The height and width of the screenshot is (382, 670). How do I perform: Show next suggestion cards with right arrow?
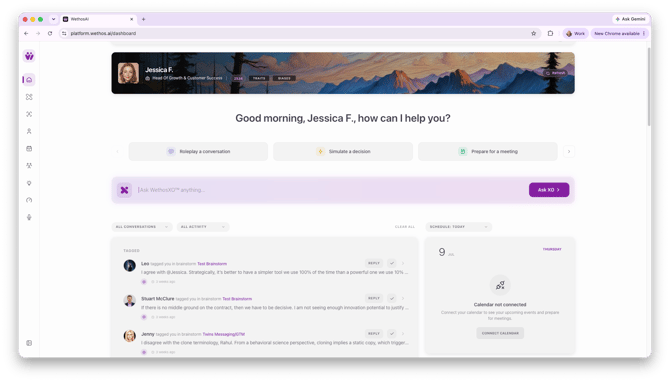coord(569,151)
